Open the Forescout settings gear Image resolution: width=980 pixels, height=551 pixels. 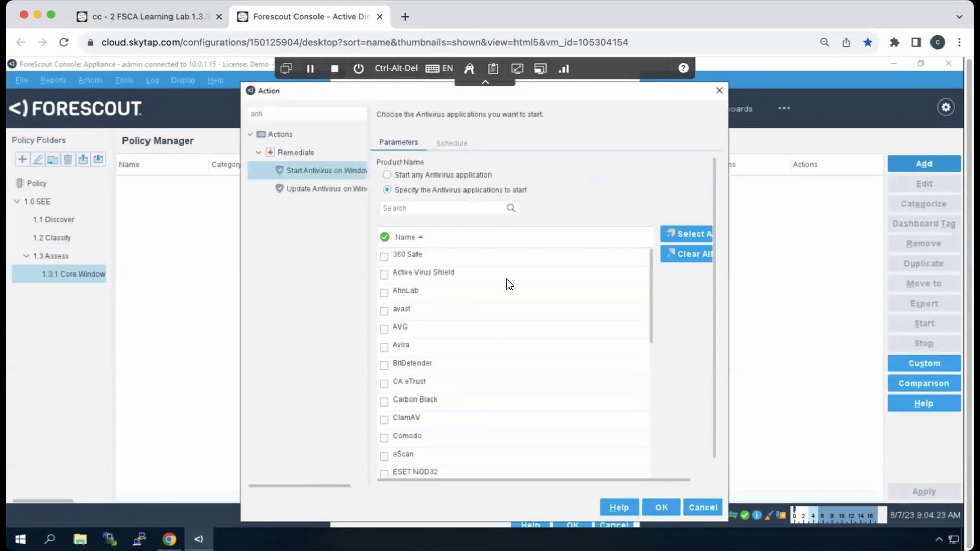tap(946, 107)
